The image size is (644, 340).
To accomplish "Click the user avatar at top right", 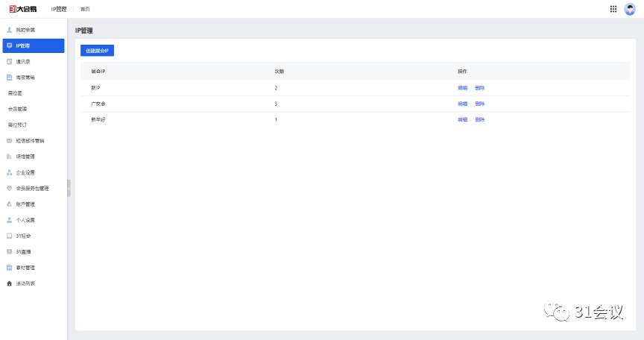I will tap(630, 9).
